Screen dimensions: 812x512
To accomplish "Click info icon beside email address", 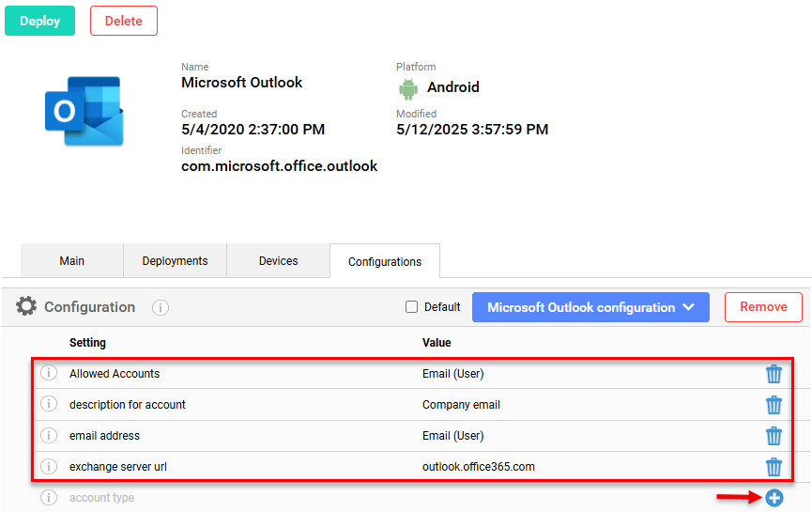I will [49, 435].
